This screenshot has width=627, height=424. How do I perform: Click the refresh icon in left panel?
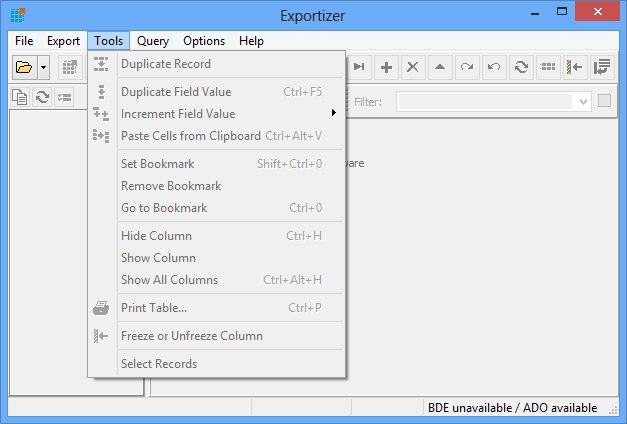click(42, 97)
